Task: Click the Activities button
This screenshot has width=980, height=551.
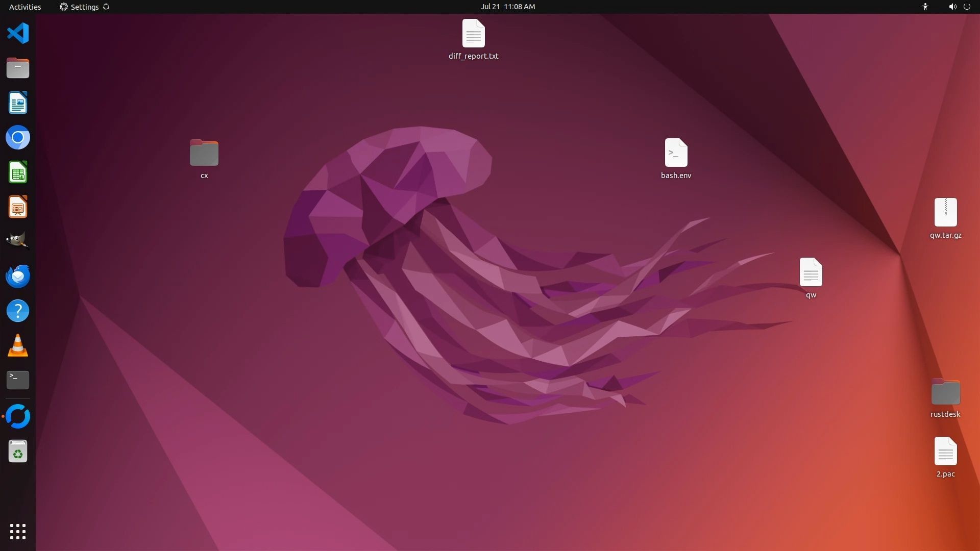Action: click(25, 7)
